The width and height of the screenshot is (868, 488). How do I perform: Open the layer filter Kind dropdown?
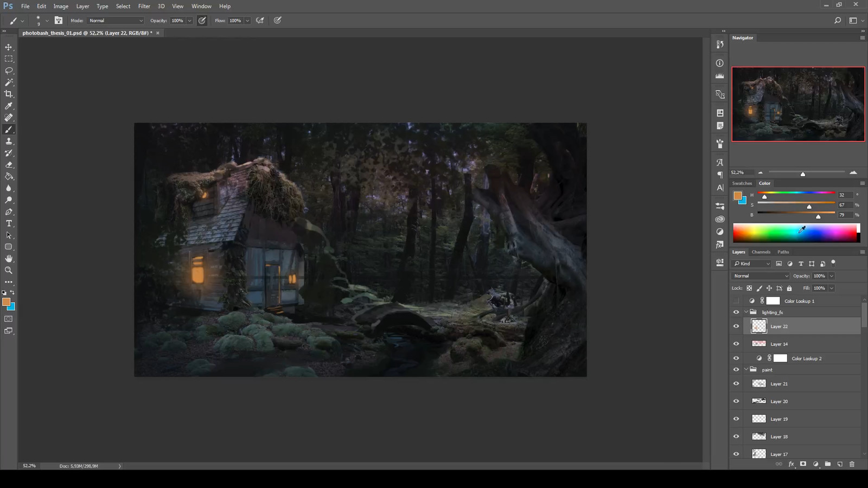[x=751, y=264]
